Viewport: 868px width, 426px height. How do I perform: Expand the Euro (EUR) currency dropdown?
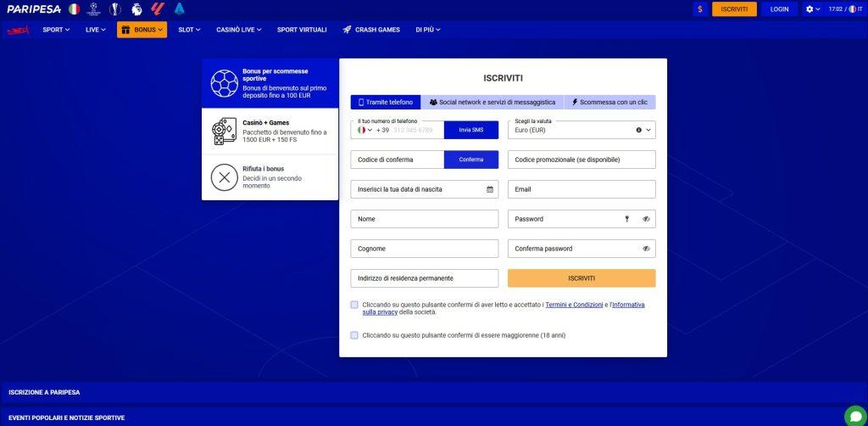pyautogui.click(x=649, y=130)
